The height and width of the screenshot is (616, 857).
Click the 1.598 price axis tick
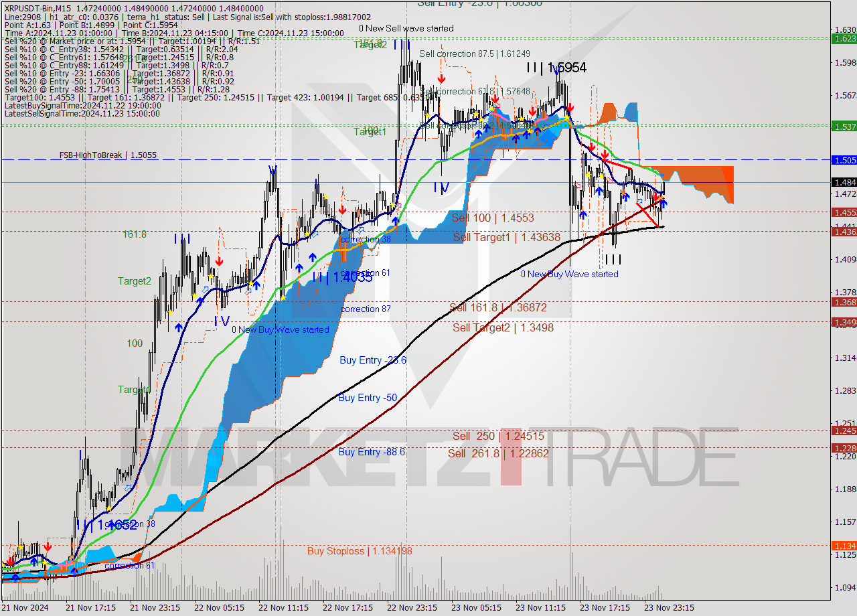(845, 62)
